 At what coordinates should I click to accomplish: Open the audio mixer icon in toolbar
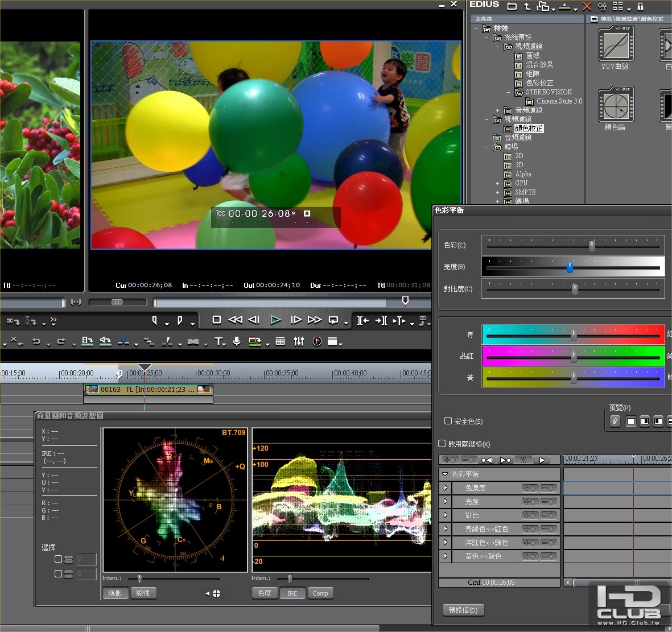click(299, 341)
